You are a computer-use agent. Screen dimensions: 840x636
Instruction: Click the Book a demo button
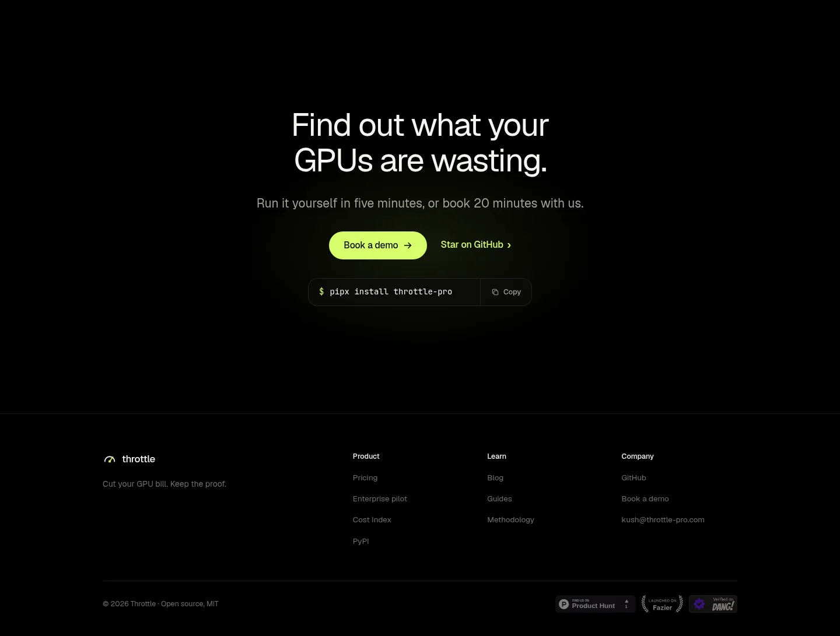point(378,245)
